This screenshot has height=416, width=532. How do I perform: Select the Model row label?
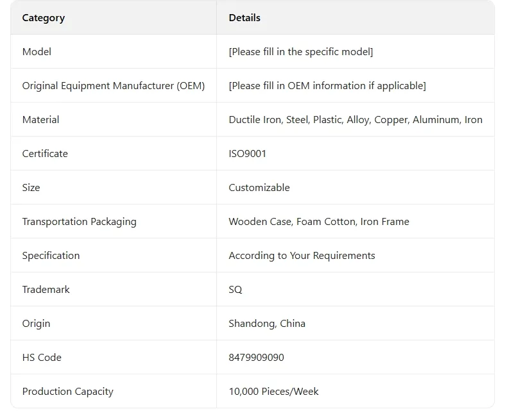coord(37,52)
